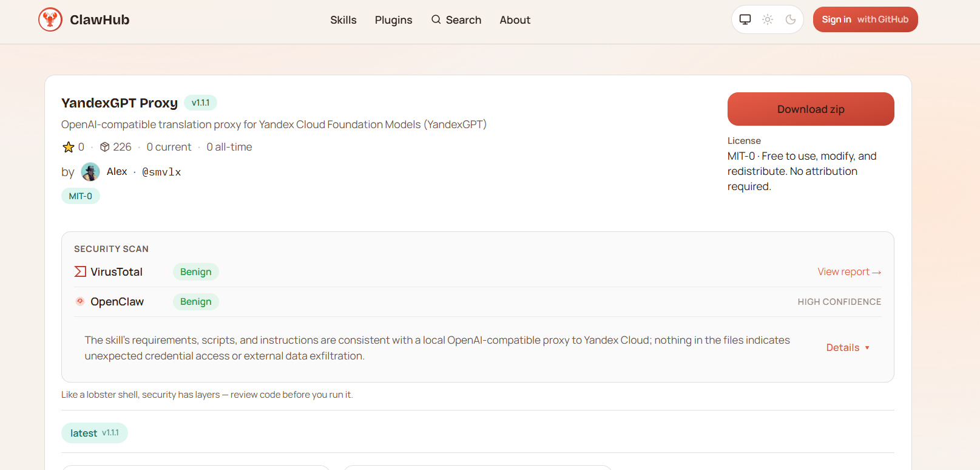Switch to dark theme moon icon

[x=791, y=19]
